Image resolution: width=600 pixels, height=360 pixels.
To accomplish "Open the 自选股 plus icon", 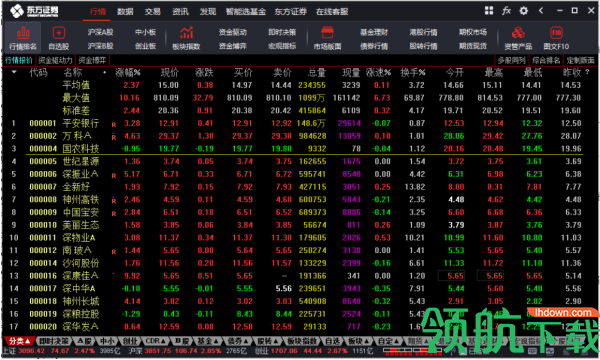I will pyautogui.click(x=59, y=33).
